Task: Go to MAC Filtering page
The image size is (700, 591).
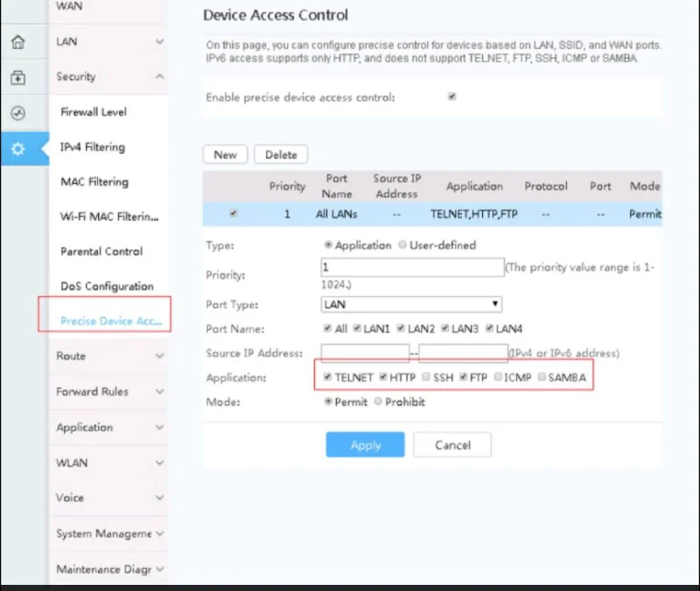Action: click(94, 182)
